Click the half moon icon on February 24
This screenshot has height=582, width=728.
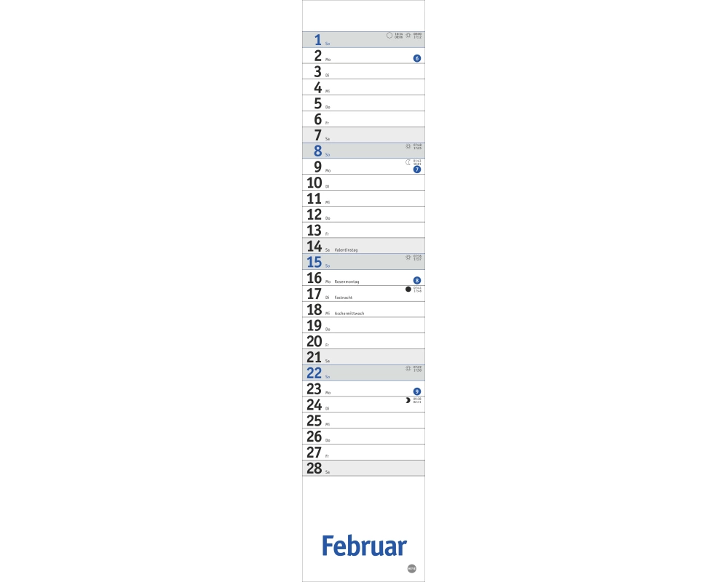tap(408, 400)
